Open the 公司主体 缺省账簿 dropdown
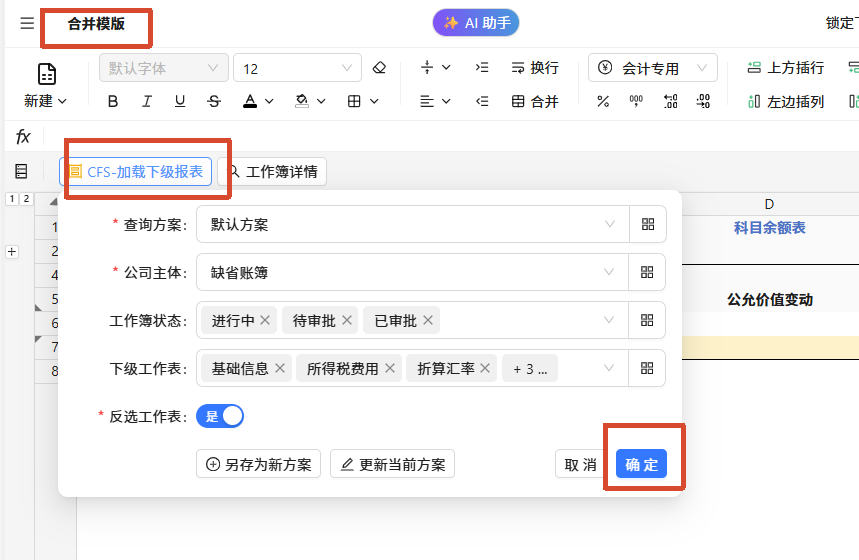The height and width of the screenshot is (560, 859). point(413,272)
